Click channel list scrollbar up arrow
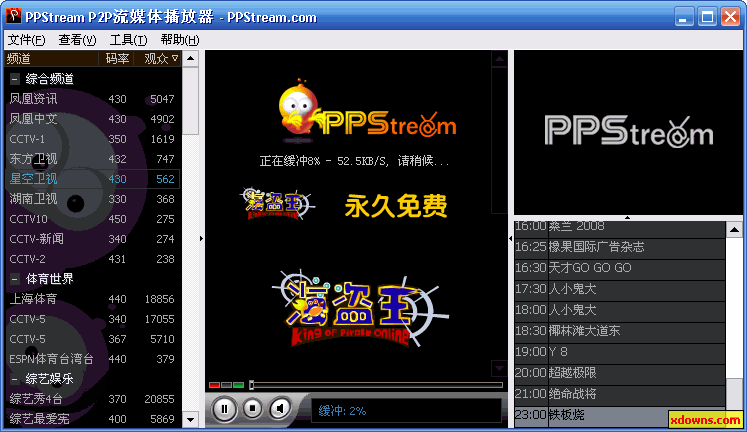Screen dimensions: 747x432 coord(191,59)
